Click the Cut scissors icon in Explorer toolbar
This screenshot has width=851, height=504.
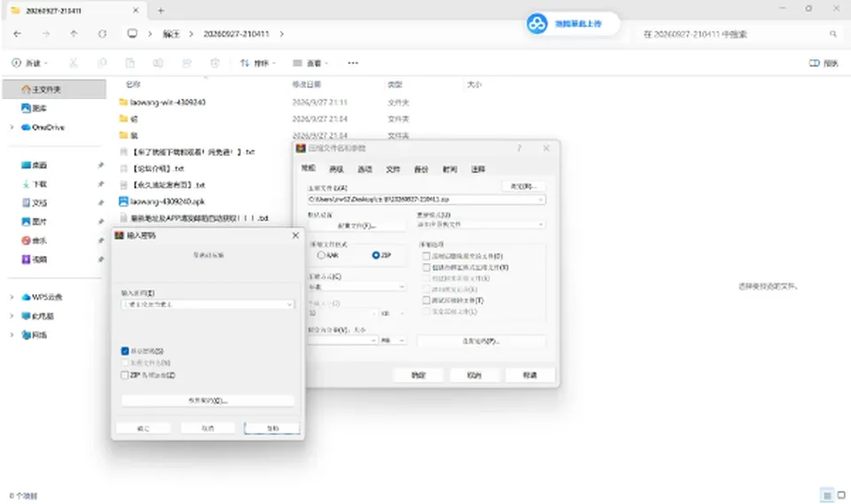74,63
